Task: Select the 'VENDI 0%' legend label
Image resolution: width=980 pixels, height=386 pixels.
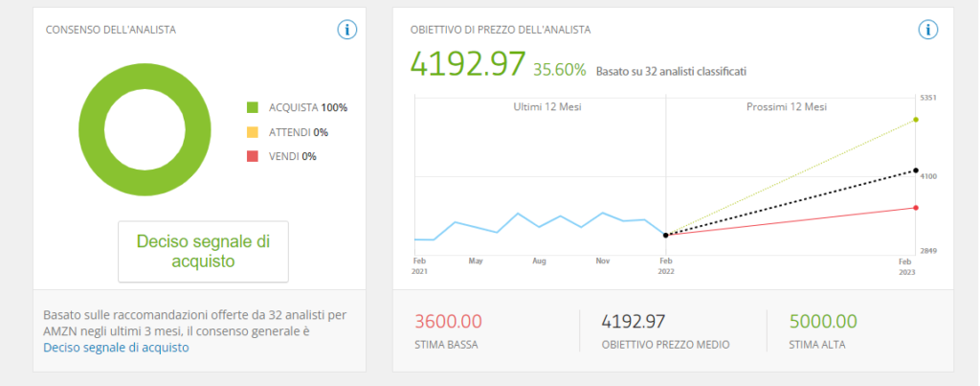Action: point(293,156)
